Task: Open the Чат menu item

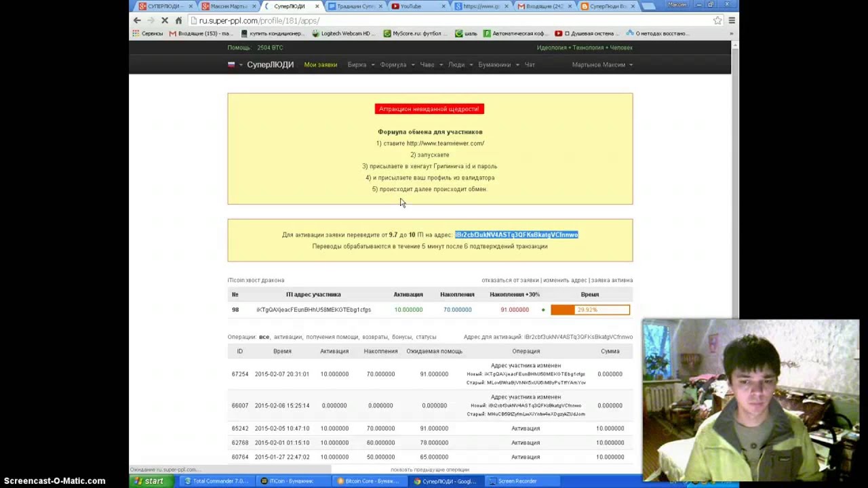Action: pyautogui.click(x=530, y=65)
